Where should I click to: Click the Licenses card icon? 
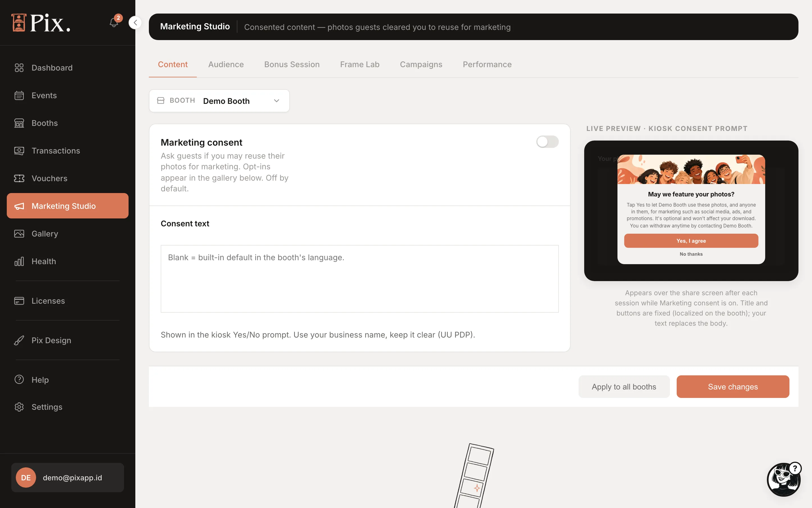coord(19,301)
